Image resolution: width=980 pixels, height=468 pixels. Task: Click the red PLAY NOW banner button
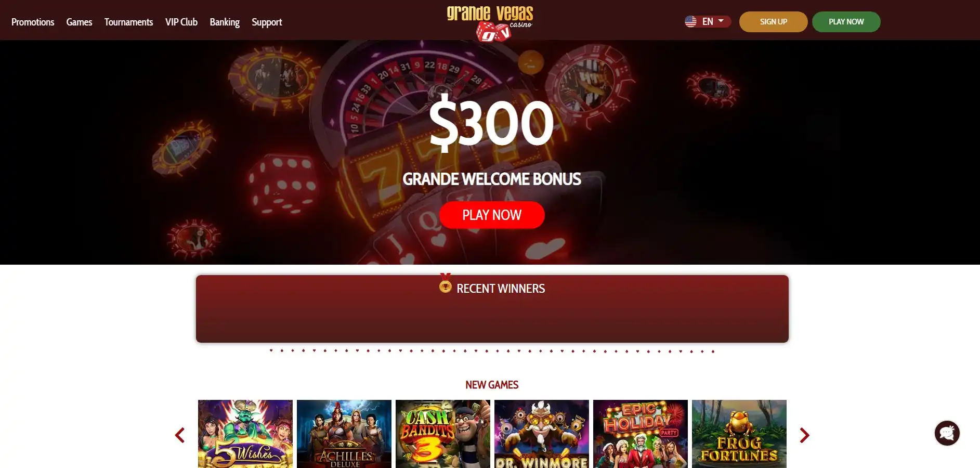[x=492, y=215]
